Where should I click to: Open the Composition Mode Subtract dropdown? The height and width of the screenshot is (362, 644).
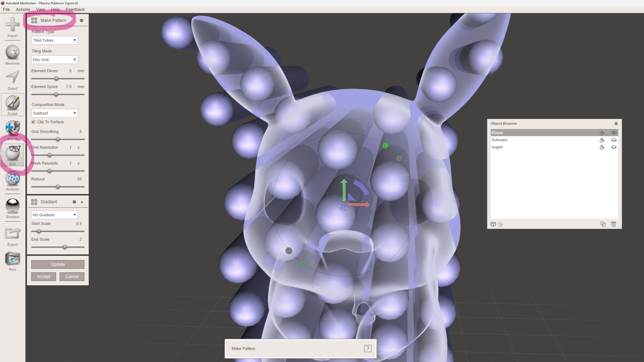pyautogui.click(x=54, y=113)
